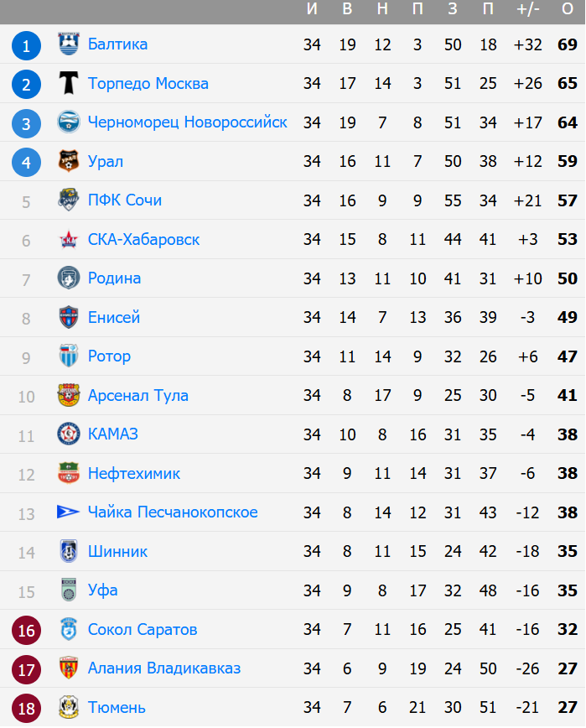Click the Чайка Песчанокопское blue arrow logo
This screenshot has height=728, width=586.
(x=68, y=512)
